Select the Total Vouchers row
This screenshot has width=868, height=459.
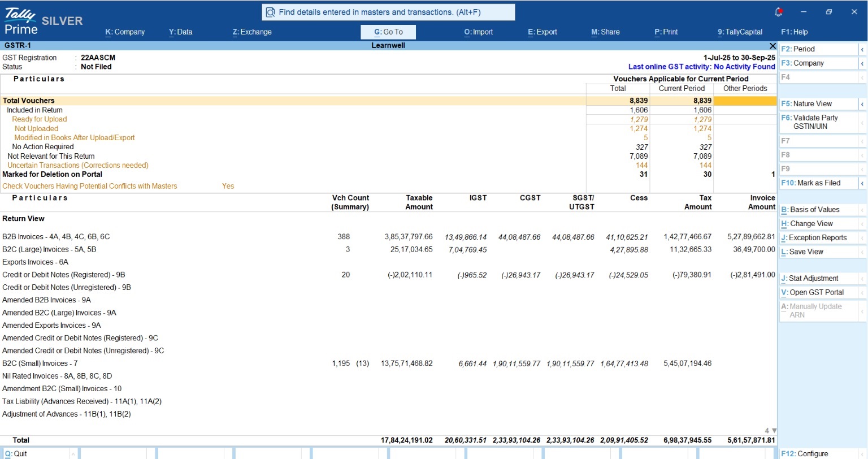(x=388, y=101)
